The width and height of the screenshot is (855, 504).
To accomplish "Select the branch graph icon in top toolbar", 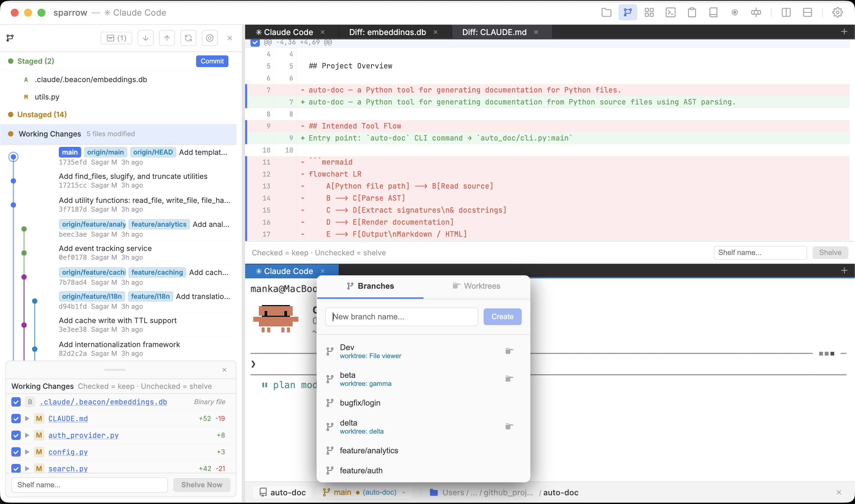I will pos(628,12).
